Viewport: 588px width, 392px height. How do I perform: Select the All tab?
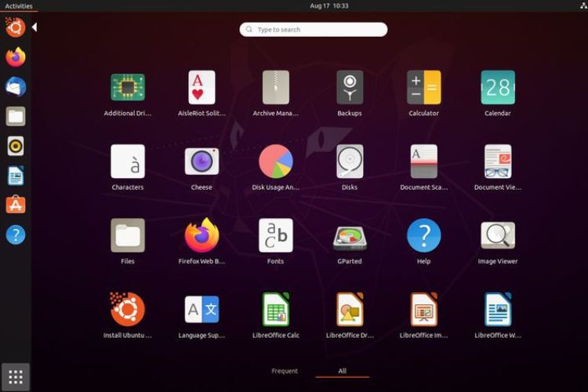click(x=343, y=371)
